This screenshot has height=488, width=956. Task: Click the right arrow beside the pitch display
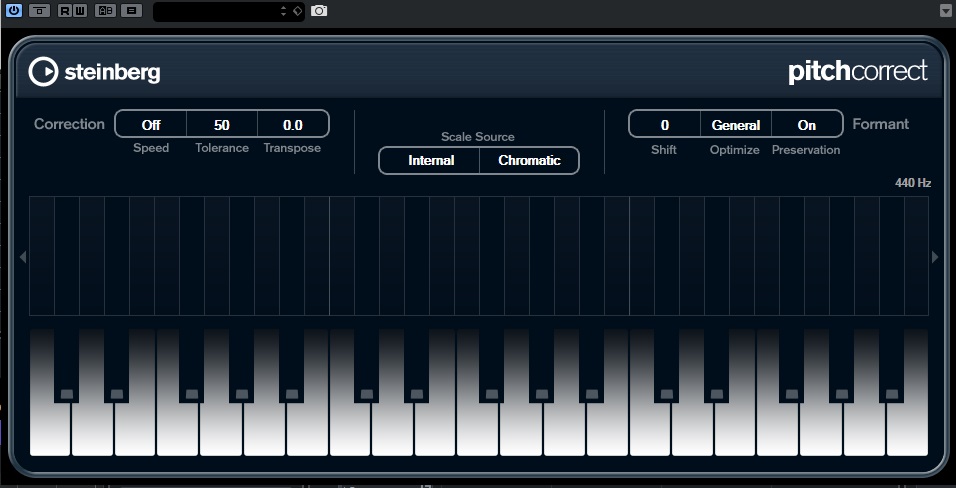click(935, 257)
